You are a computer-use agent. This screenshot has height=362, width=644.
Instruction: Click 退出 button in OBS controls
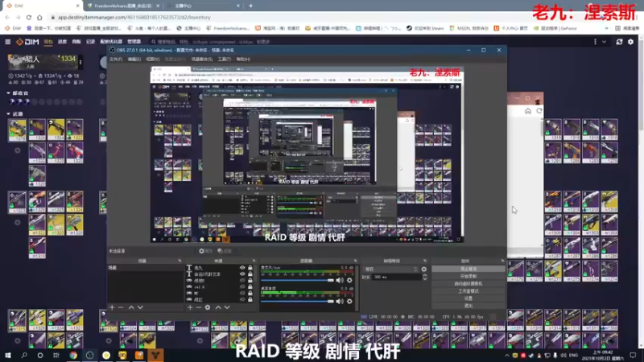(x=469, y=306)
